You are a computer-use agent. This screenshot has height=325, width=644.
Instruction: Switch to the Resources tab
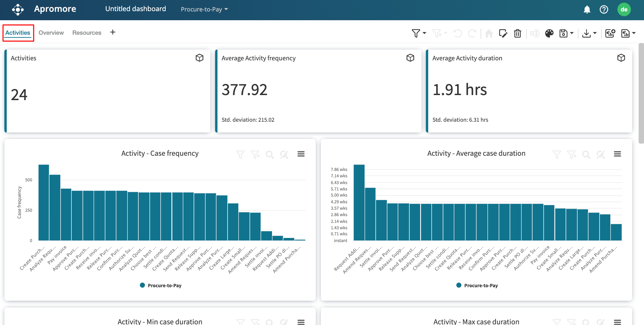coord(87,33)
